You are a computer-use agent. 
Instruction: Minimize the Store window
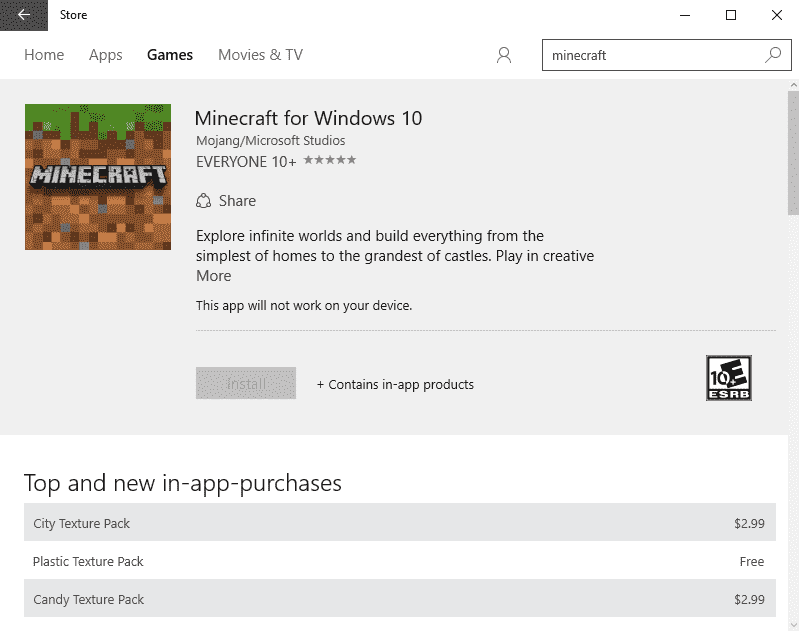pyautogui.click(x=685, y=15)
